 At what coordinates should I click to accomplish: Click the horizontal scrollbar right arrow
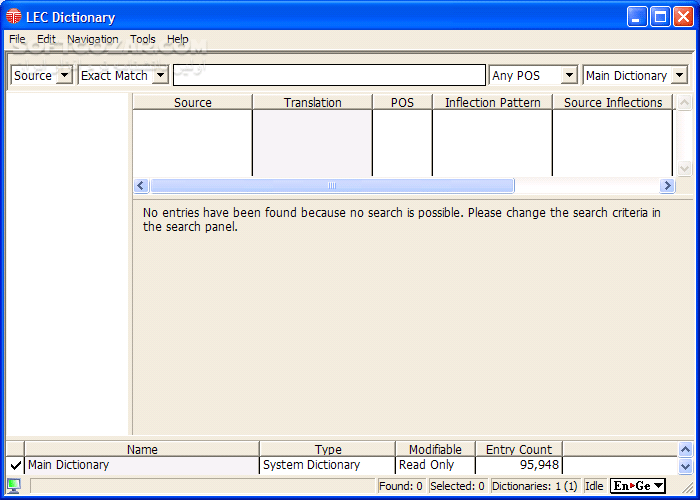pyautogui.click(x=667, y=186)
